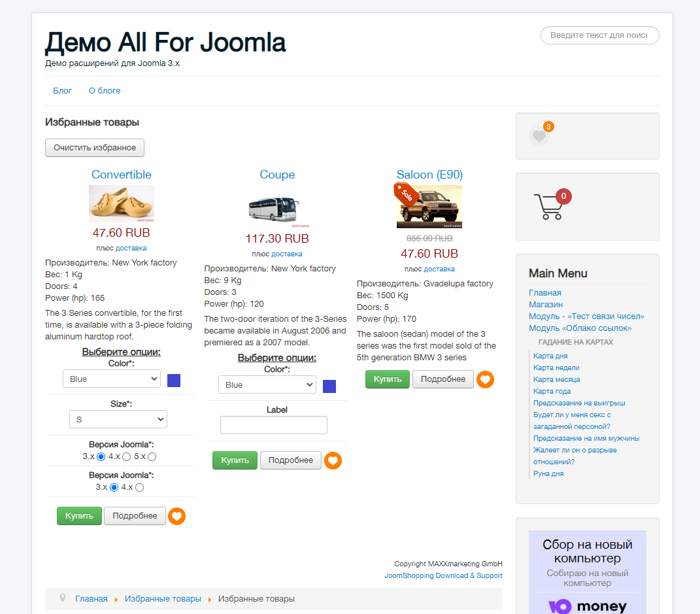Open Coupe product title link

click(277, 175)
